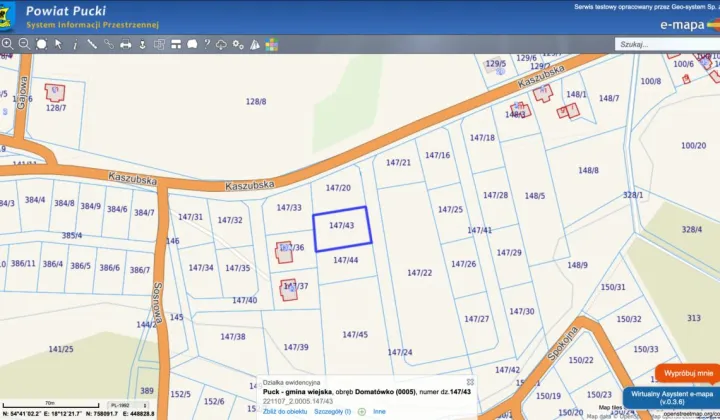Click the 'Zbliż do obiektu' link

(285, 412)
